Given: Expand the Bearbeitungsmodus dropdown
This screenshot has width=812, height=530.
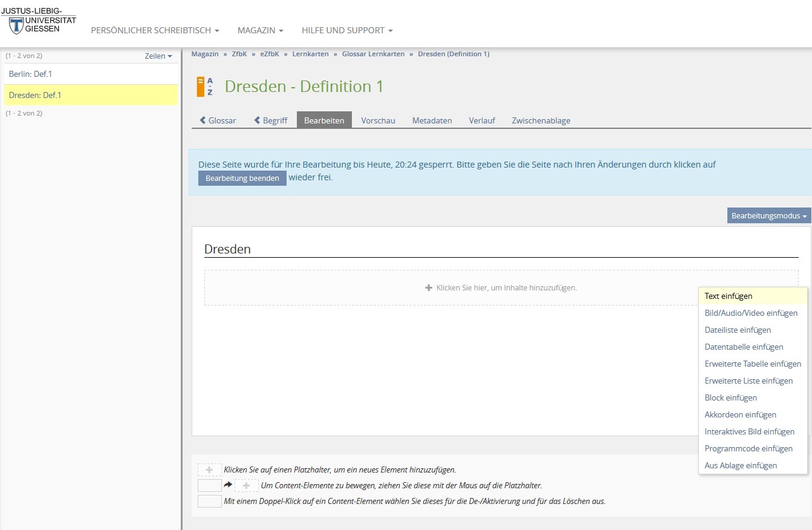Looking at the screenshot, I should (x=768, y=216).
